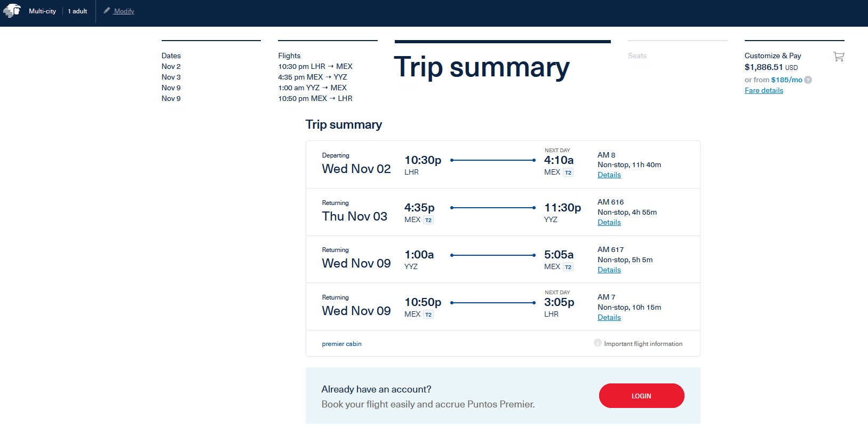Click the T2 terminal badge for AM 7 departure
Screen dimensions: 868x432
click(428, 315)
